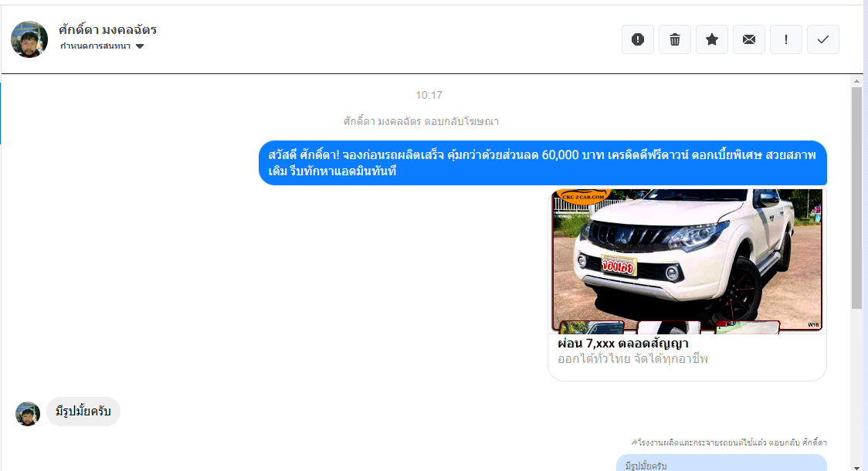The height and width of the screenshot is (471, 868).
Task: Open the large profile picture in the header
Action: point(29,39)
